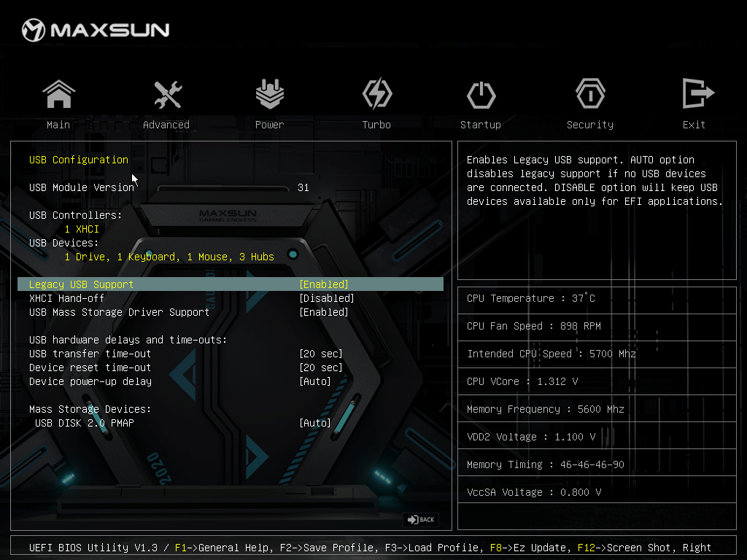Viewport: 747px width, 560px height.
Task: Go to the Exit tab label
Action: pyautogui.click(x=694, y=125)
